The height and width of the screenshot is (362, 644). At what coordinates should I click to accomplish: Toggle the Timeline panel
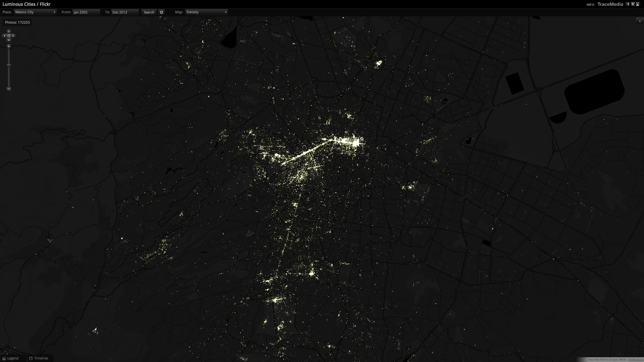pyautogui.click(x=38, y=358)
